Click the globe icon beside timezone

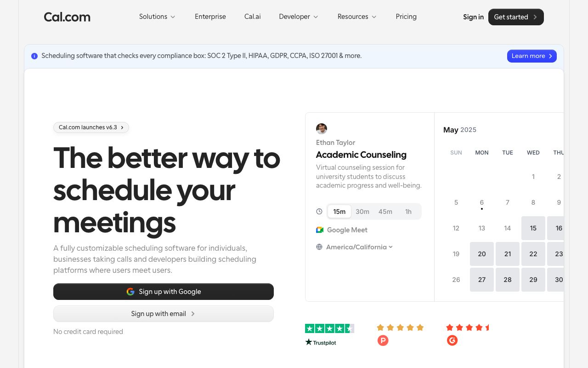pos(319,247)
